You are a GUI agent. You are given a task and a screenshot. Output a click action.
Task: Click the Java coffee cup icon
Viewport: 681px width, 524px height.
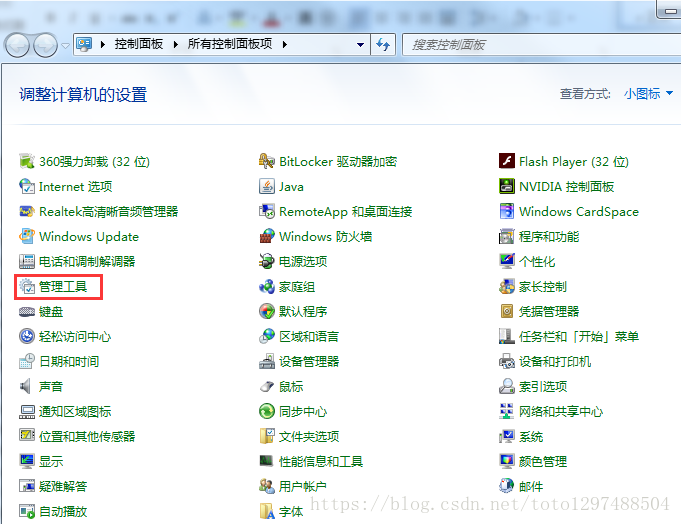click(x=267, y=187)
